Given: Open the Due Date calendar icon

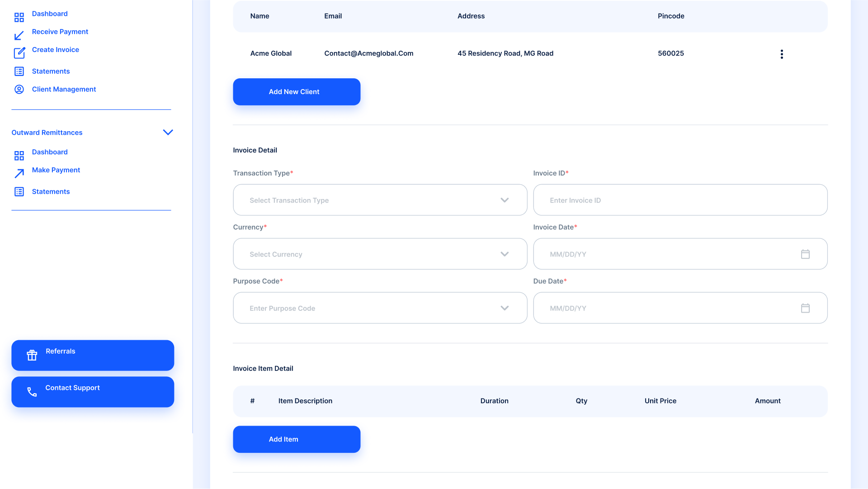Looking at the screenshot, I should (805, 308).
